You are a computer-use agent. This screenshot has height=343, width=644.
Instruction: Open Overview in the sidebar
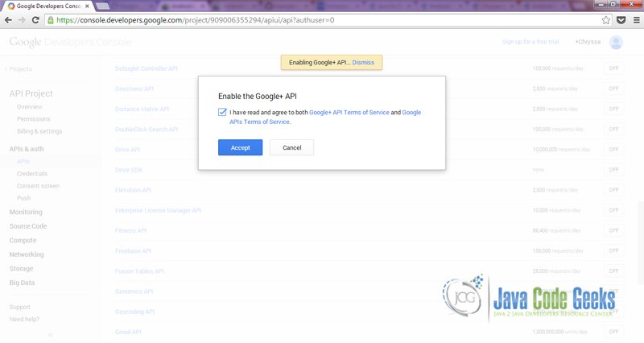30,107
